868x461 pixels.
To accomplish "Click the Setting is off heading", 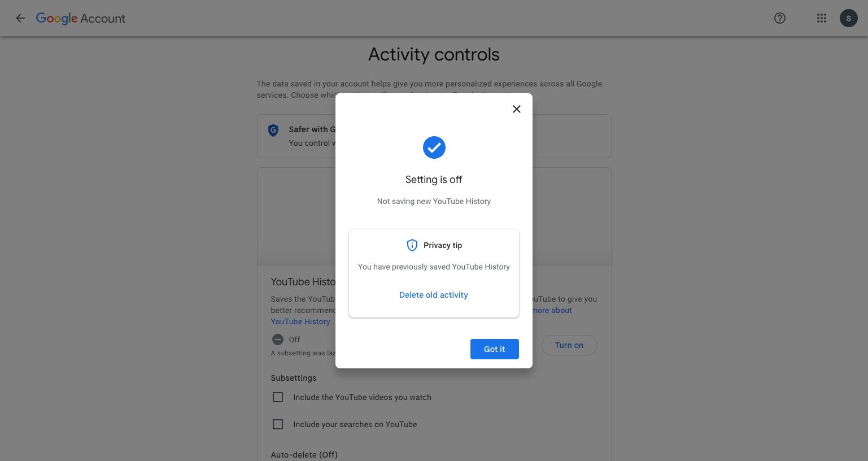I will (x=434, y=180).
